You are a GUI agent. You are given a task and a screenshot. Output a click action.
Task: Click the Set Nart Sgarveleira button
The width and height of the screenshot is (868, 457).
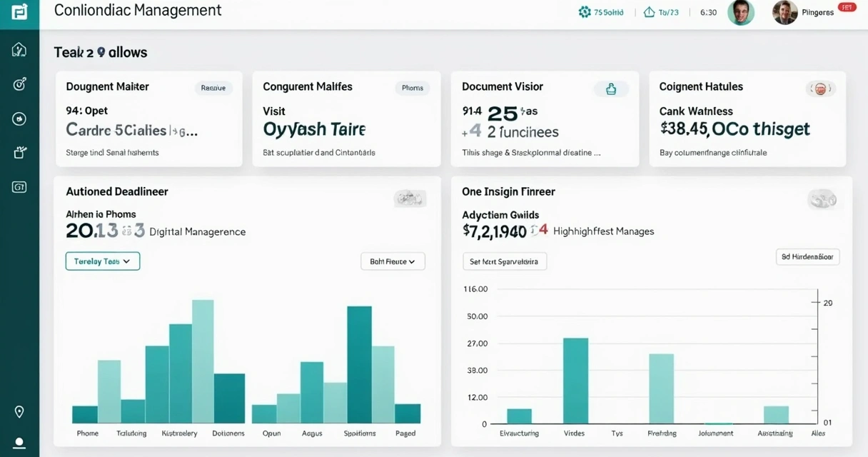click(x=505, y=261)
